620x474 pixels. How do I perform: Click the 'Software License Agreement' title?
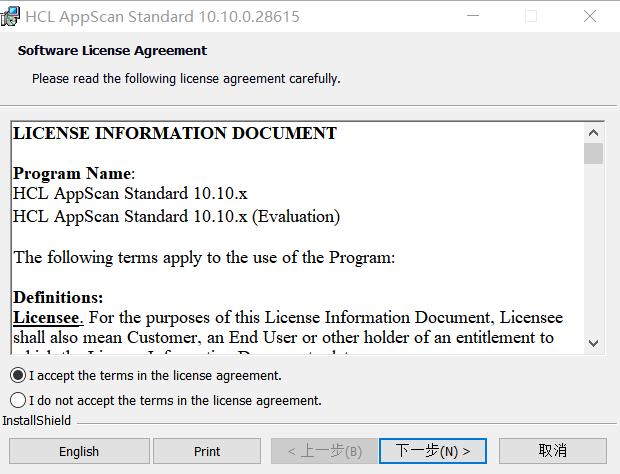click(x=112, y=51)
